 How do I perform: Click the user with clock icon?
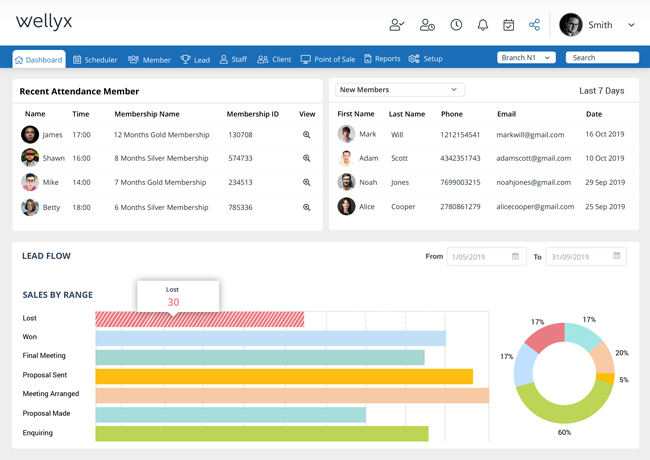[x=427, y=25]
